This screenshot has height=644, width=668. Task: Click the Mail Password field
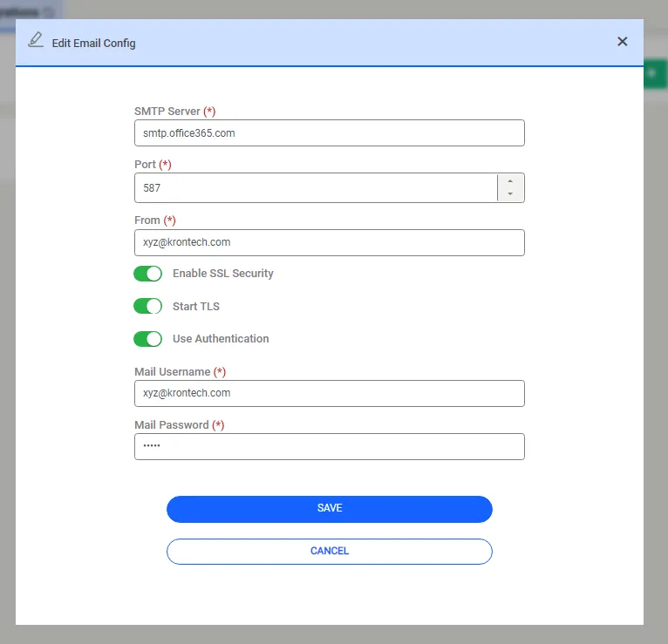pos(330,446)
